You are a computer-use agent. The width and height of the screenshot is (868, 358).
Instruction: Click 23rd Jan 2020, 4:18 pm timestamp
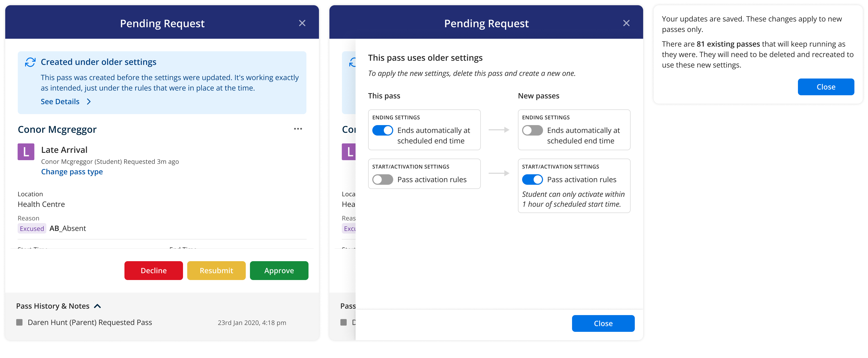tap(252, 323)
